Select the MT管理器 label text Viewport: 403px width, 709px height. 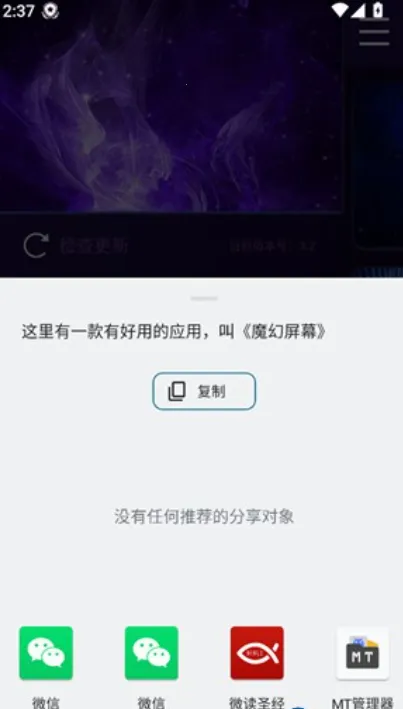362,703
